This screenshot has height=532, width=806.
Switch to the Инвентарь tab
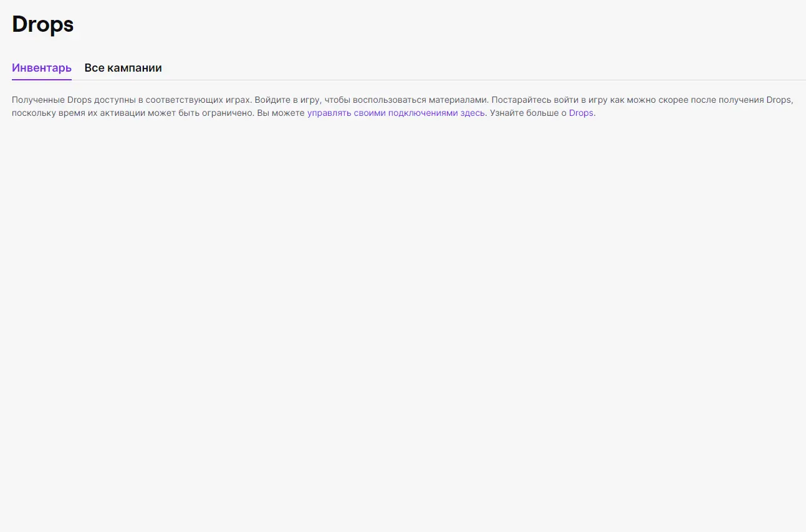[42, 68]
